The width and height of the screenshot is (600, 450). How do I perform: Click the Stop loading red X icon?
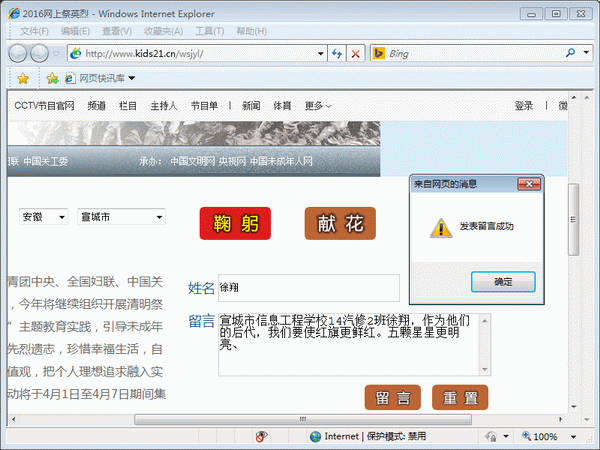tap(355, 53)
